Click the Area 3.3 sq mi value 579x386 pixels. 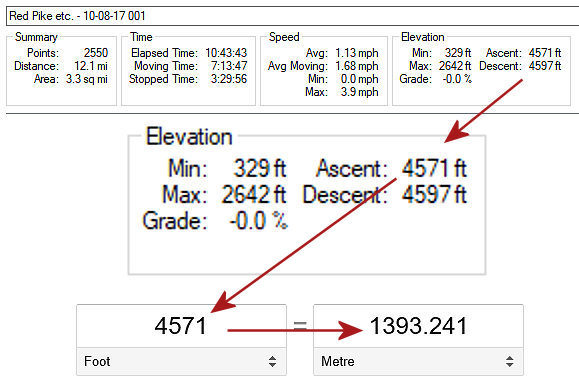pyautogui.click(x=87, y=79)
